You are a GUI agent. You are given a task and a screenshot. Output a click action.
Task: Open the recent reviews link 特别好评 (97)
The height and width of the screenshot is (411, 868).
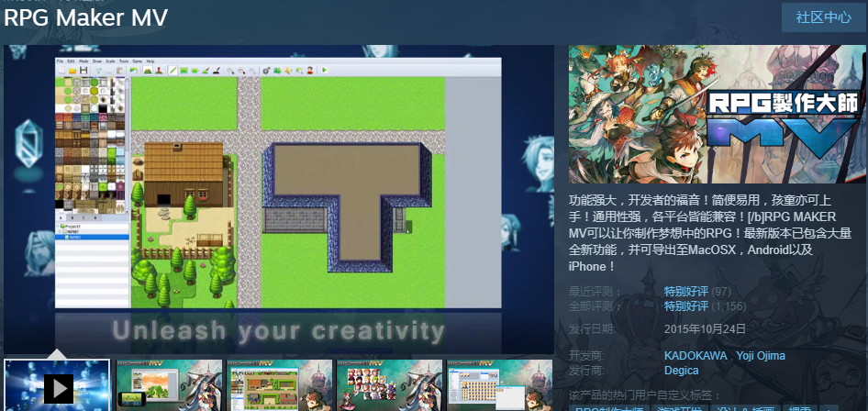click(x=686, y=292)
